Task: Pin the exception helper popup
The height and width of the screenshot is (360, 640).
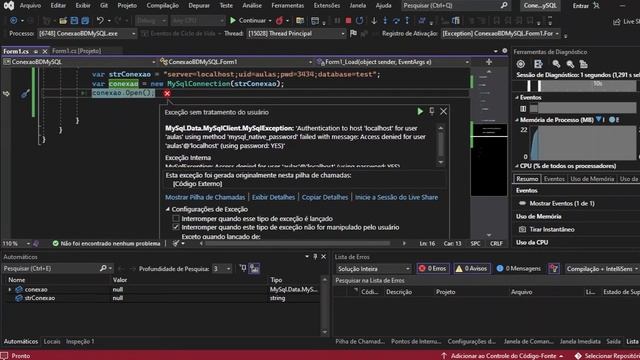Action: [x=432, y=111]
